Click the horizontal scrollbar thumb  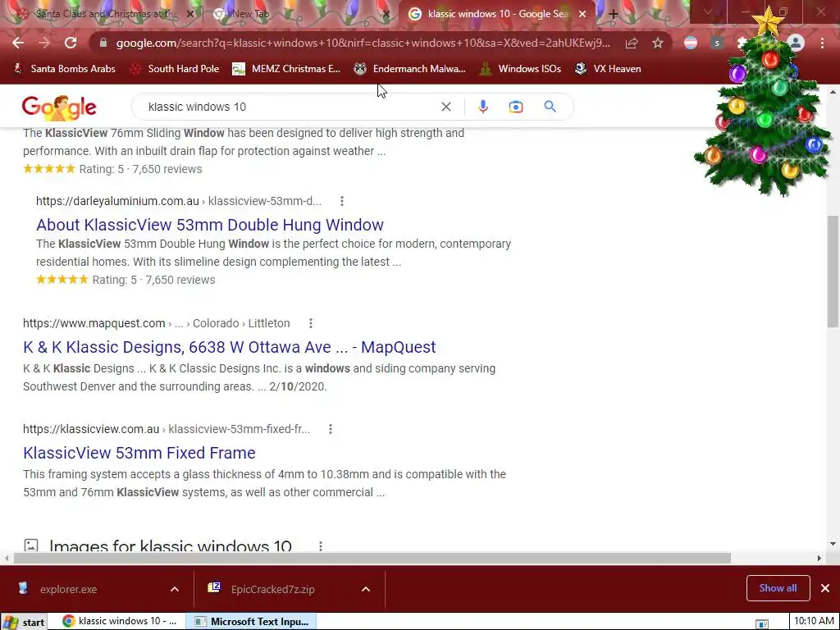pos(372,558)
